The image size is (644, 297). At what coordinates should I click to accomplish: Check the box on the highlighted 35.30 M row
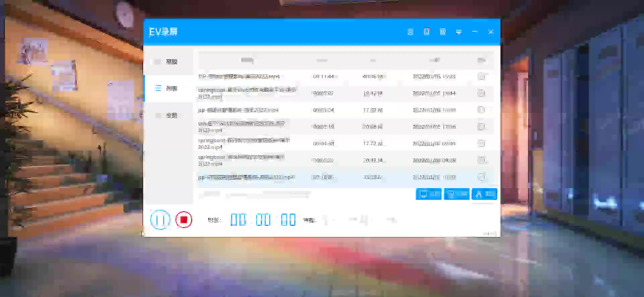pos(481,177)
